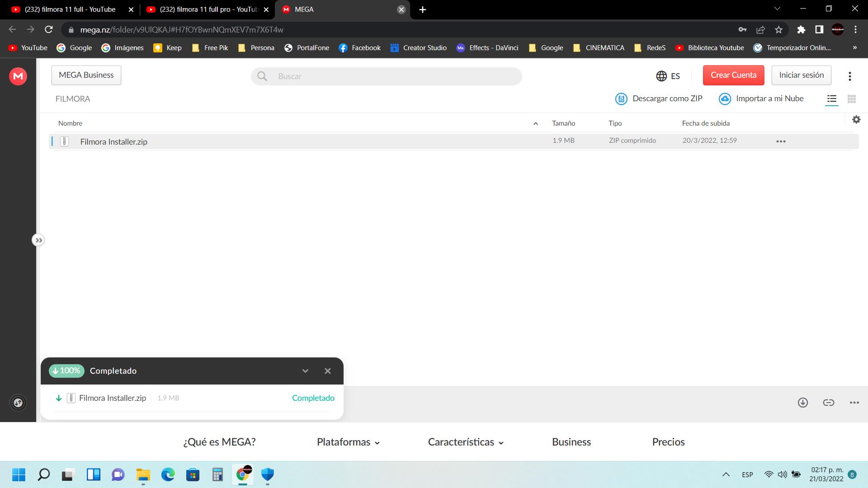This screenshot has height=488, width=868.
Task: Switch to list view
Action: coord(832,99)
